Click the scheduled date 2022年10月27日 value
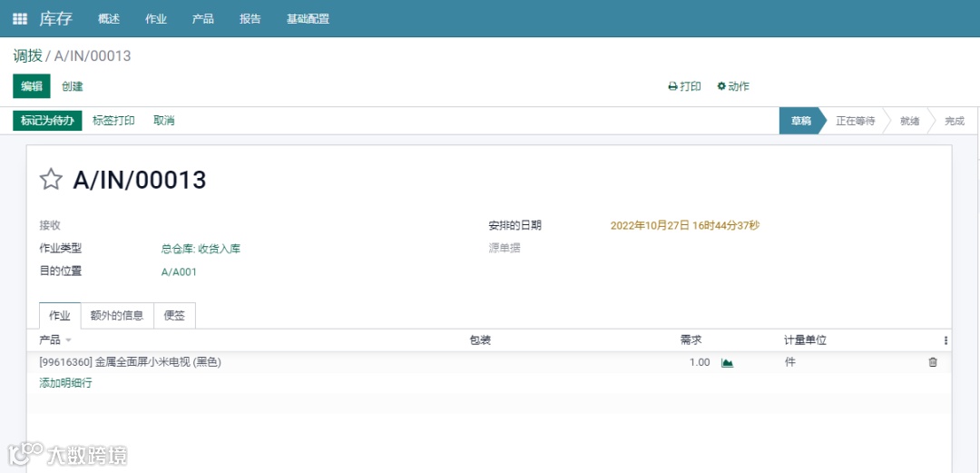Viewport: 980px width, 473px height. [685, 225]
